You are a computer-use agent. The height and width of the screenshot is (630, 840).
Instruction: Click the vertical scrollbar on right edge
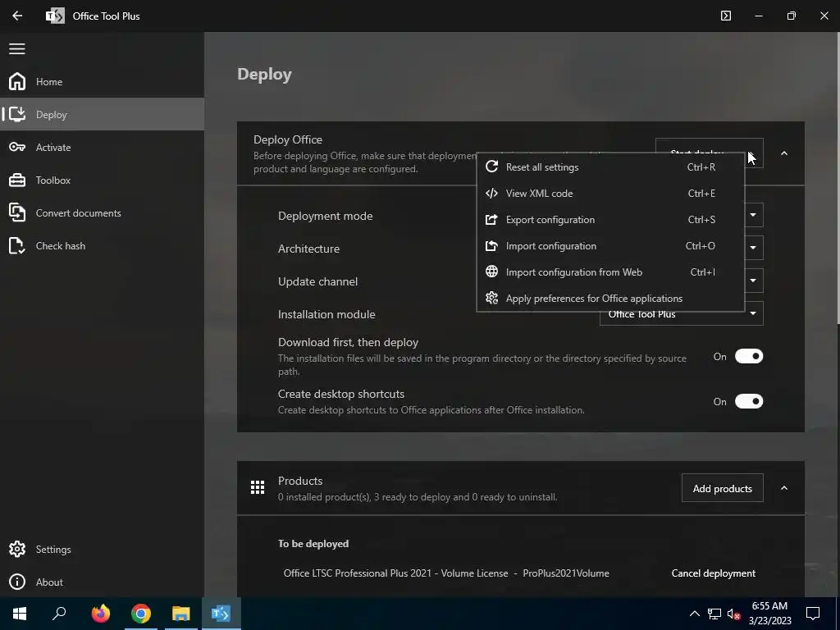[x=838, y=177]
